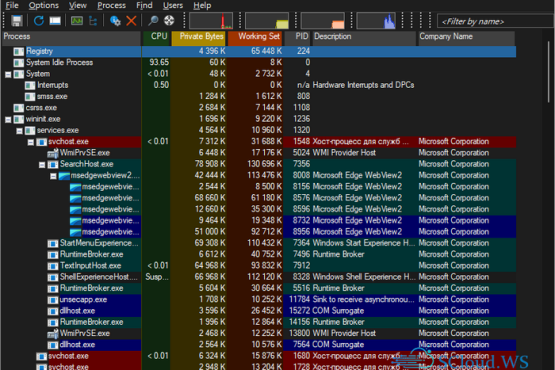
Task: Click the Save floppy disk toolbar icon
Action: click(17, 21)
